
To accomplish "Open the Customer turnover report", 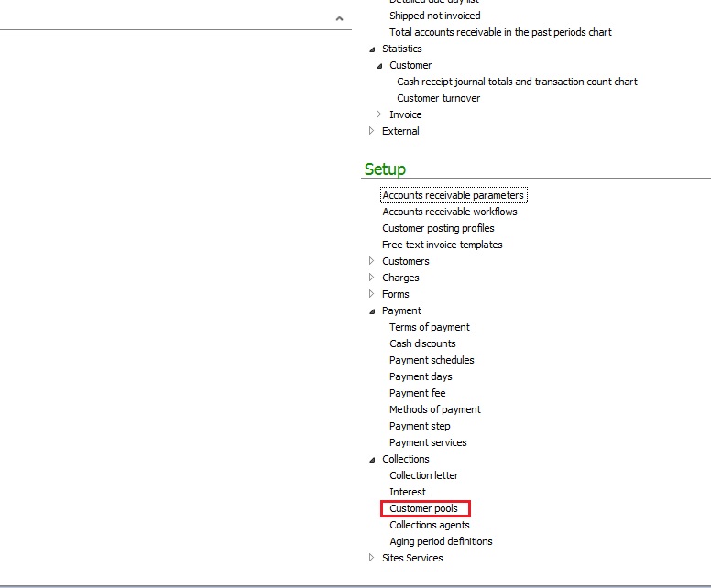I will 438,98.
